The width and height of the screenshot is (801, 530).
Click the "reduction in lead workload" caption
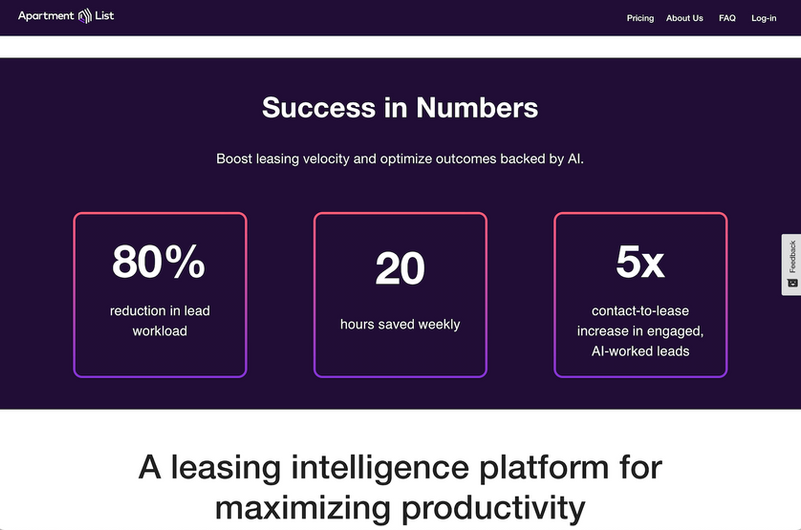(x=160, y=320)
